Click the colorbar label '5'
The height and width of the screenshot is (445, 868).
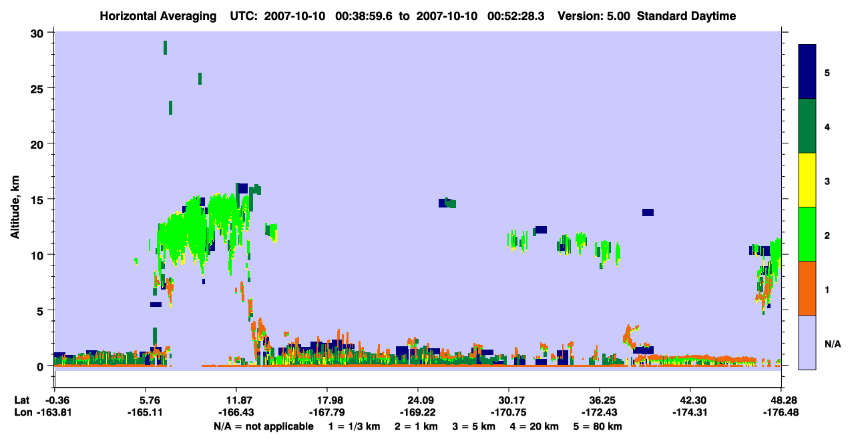[x=827, y=72]
